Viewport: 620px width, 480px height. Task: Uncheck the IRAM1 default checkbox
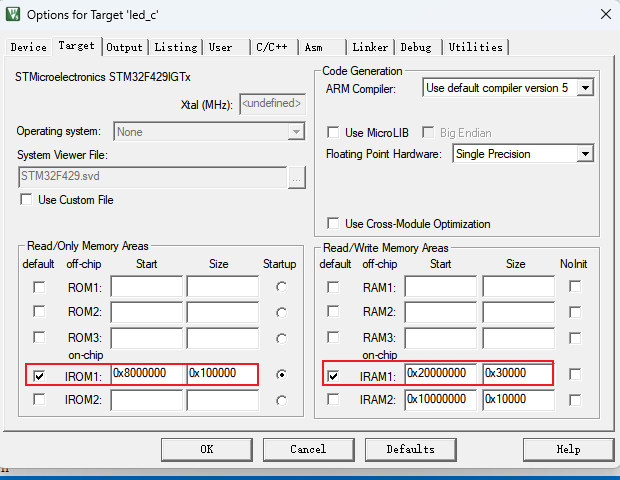click(333, 375)
